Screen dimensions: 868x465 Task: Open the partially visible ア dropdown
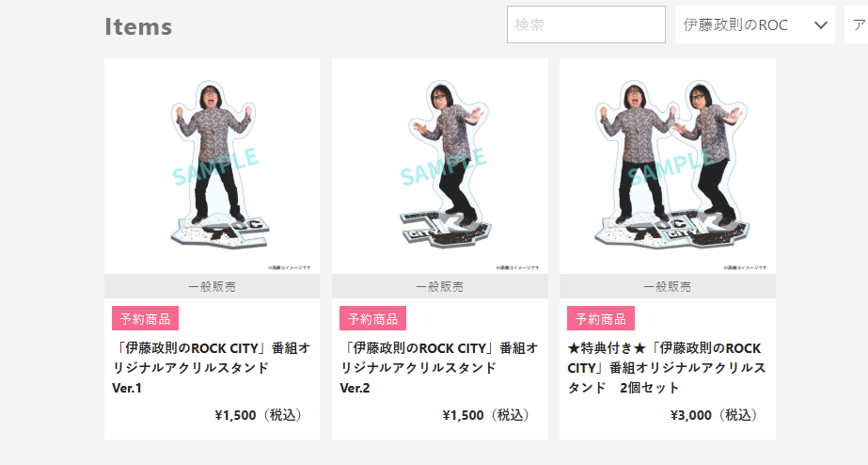tap(857, 24)
